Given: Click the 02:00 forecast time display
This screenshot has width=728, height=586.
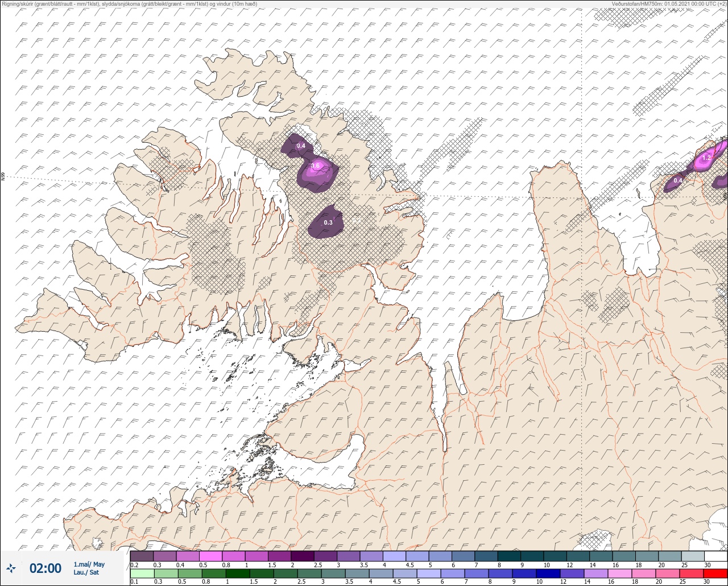Looking at the screenshot, I should [45, 568].
